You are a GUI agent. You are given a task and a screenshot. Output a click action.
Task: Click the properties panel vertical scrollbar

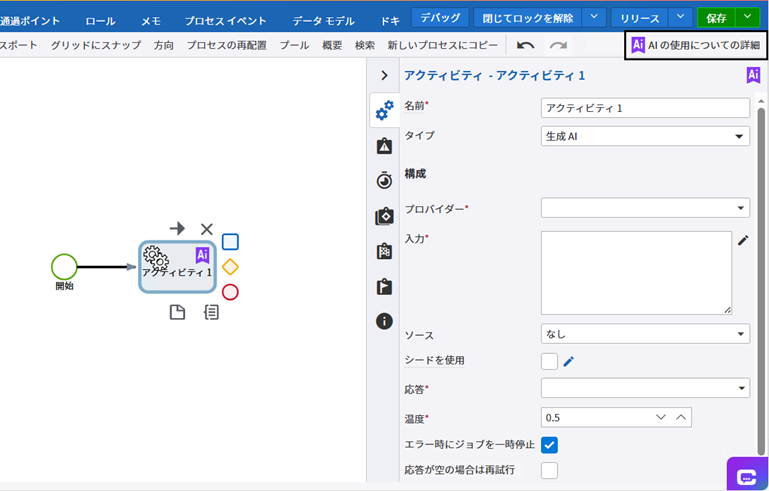point(761,281)
